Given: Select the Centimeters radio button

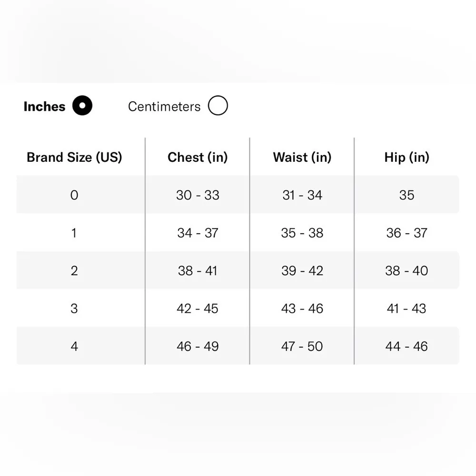Looking at the screenshot, I should [218, 106].
